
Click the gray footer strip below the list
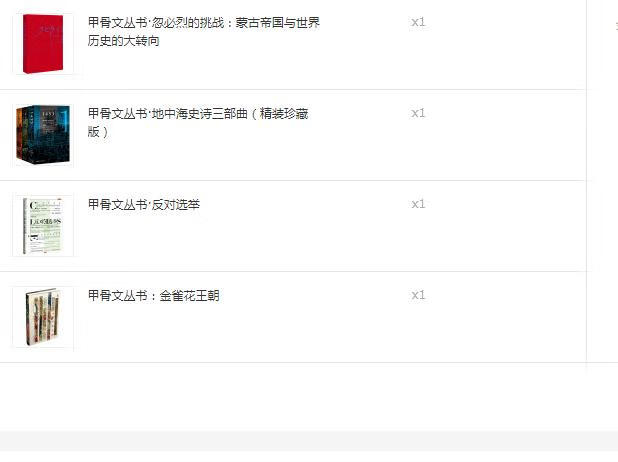pyautogui.click(x=309, y=441)
